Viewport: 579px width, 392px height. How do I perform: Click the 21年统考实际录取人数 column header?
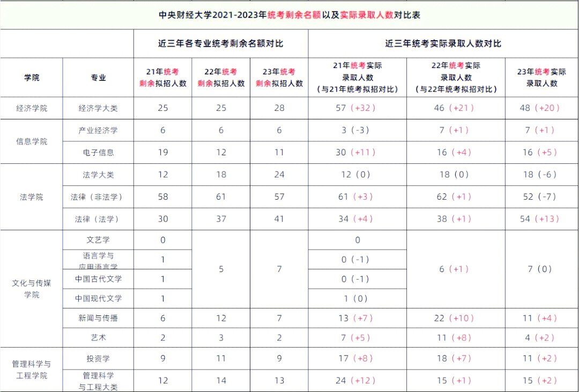click(358, 78)
